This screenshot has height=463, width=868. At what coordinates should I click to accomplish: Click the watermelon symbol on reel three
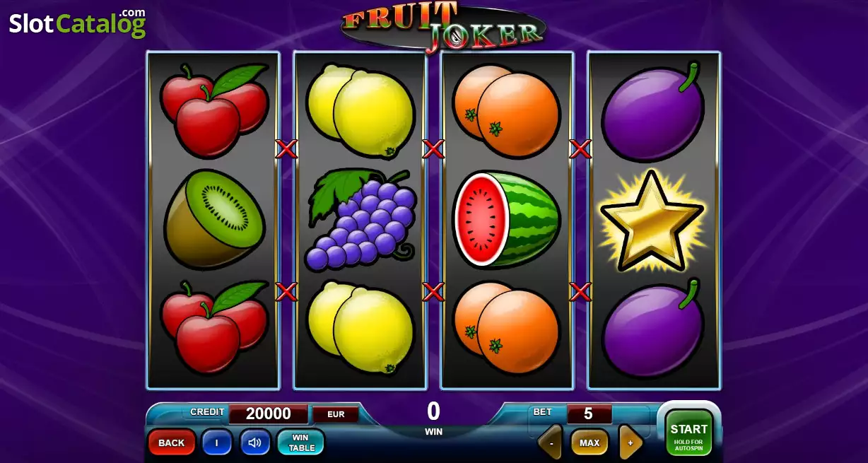coord(506,220)
